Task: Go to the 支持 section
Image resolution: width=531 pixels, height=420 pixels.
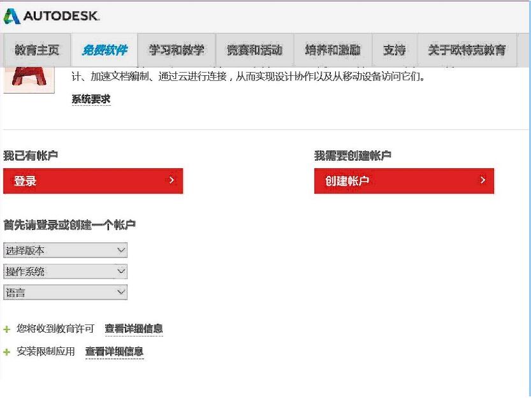Action: (x=395, y=50)
